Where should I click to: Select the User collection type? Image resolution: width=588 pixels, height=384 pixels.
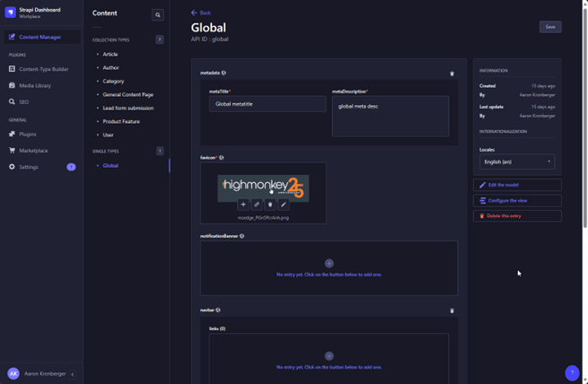pyautogui.click(x=108, y=135)
